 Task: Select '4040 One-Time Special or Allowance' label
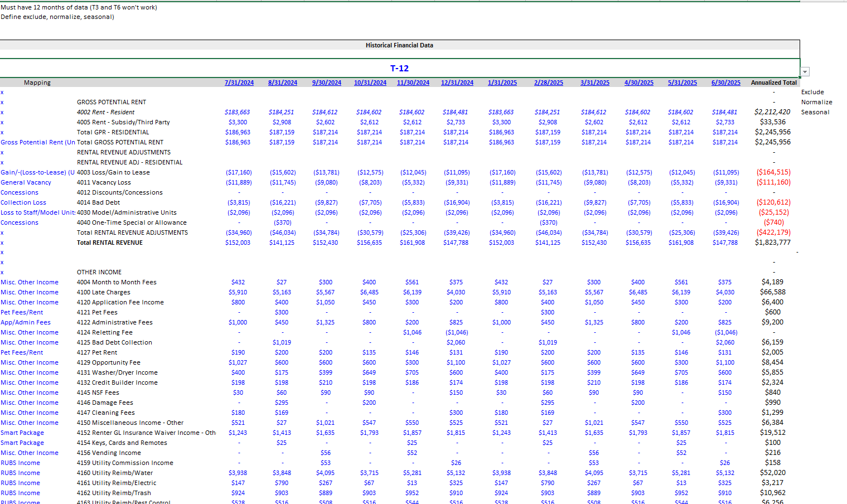tap(132, 222)
